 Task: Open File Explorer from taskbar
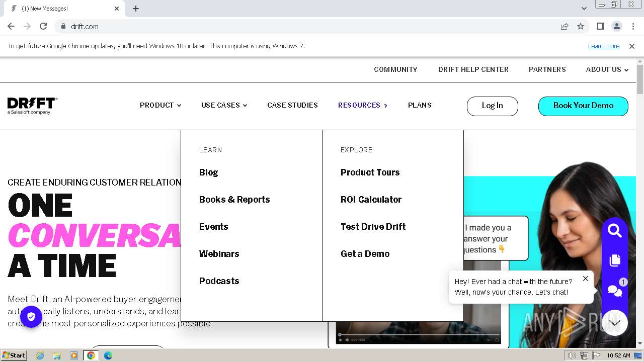[x=57, y=355]
